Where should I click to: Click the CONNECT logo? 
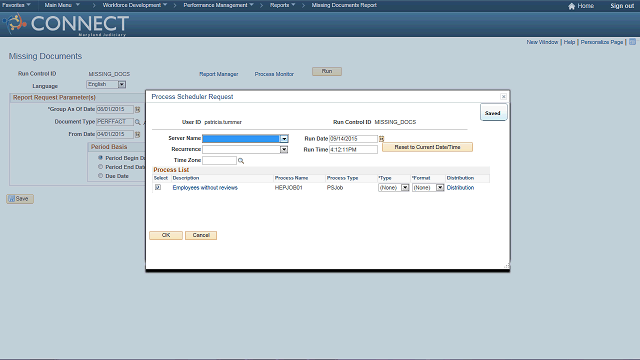click(x=66, y=24)
